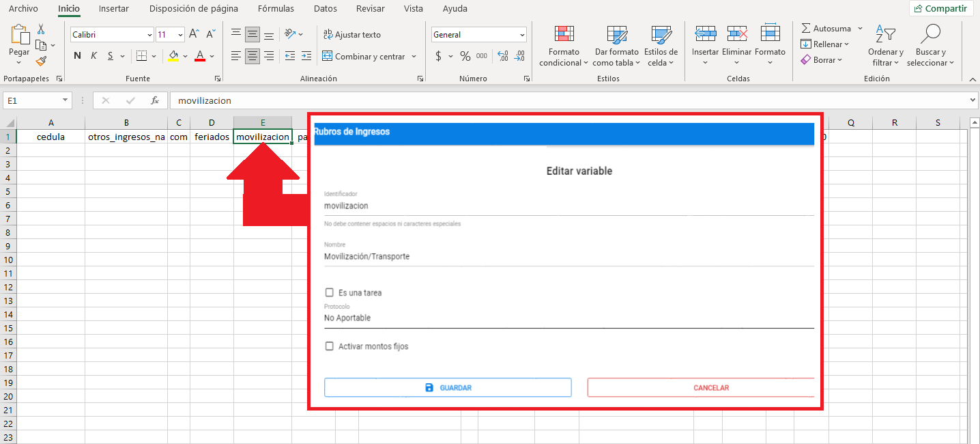This screenshot has height=444, width=980.
Task: Switch to the Datos tab
Action: coord(326,9)
